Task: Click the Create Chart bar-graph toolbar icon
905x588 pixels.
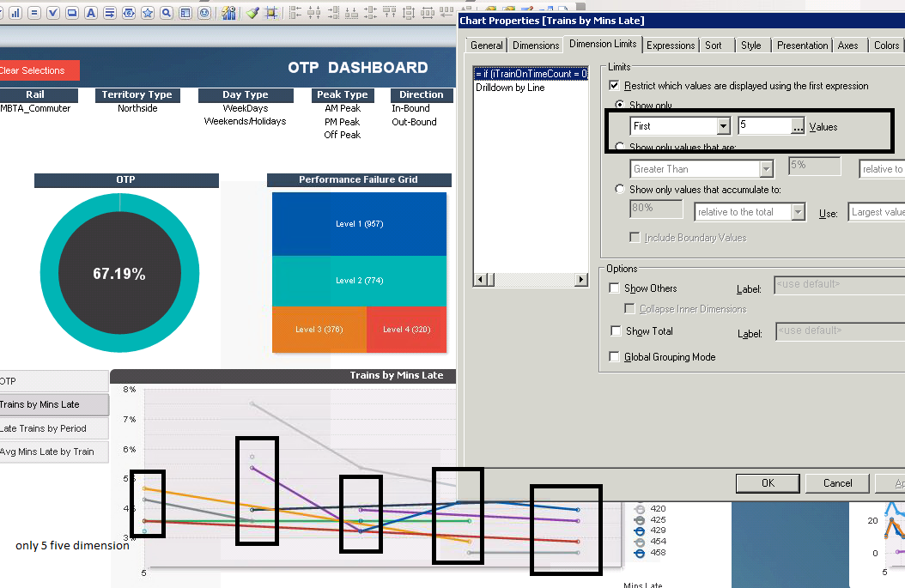Action: 15,13
